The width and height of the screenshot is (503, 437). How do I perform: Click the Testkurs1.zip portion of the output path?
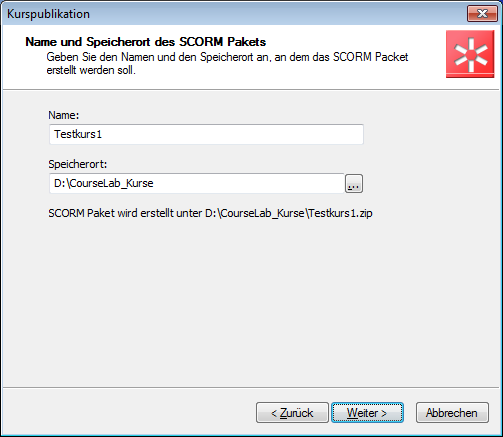pyautogui.click(x=340, y=213)
